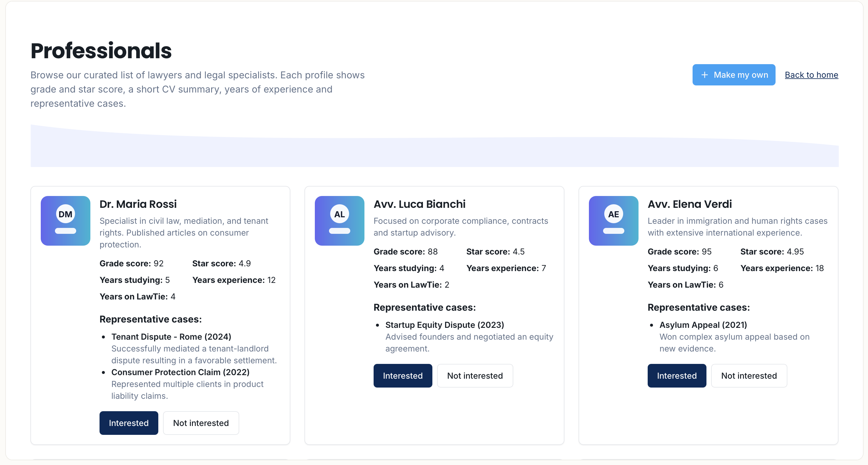Click the Professionals page heading
This screenshot has width=868, height=465.
pyautogui.click(x=101, y=51)
